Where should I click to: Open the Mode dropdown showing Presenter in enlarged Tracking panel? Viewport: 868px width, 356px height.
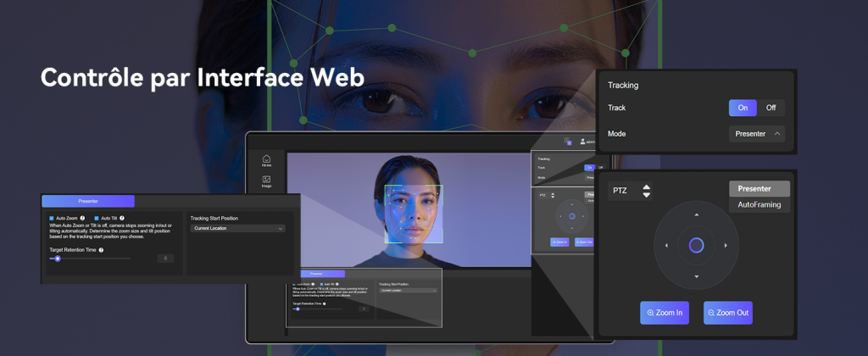pos(757,134)
